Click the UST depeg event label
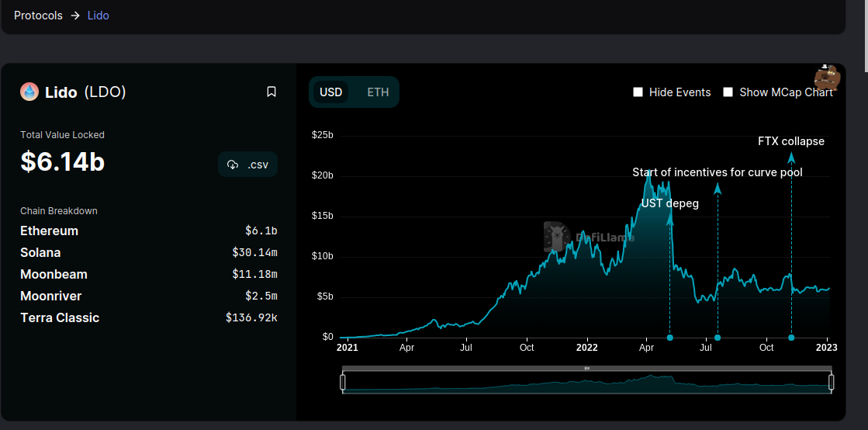Image resolution: width=868 pixels, height=430 pixels. 670,204
